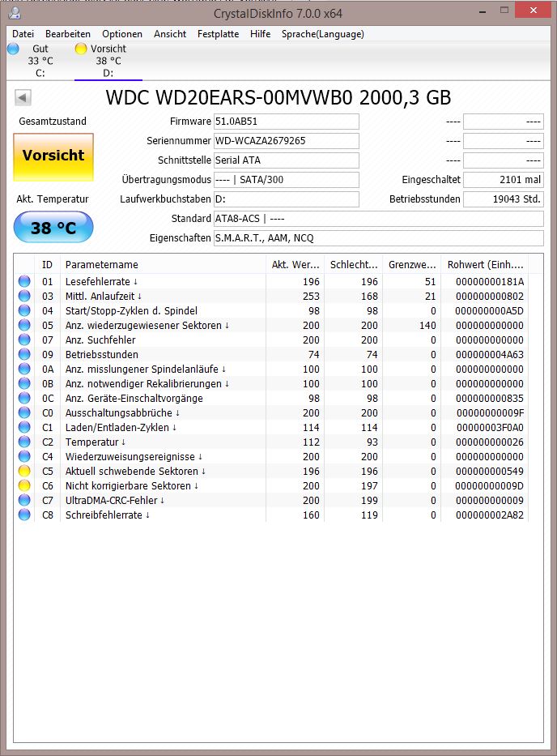Click the Laufwerkbuchstaben D: field
Screen dimensions: 557x756
click(287, 199)
